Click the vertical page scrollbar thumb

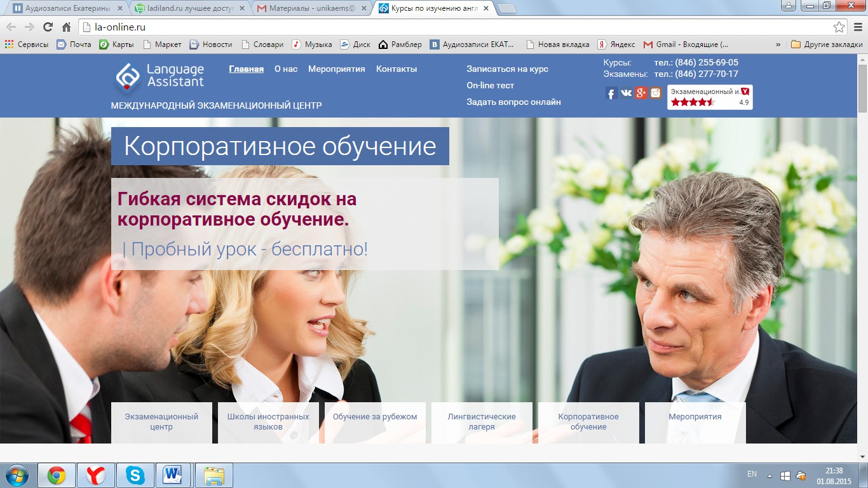(862, 87)
